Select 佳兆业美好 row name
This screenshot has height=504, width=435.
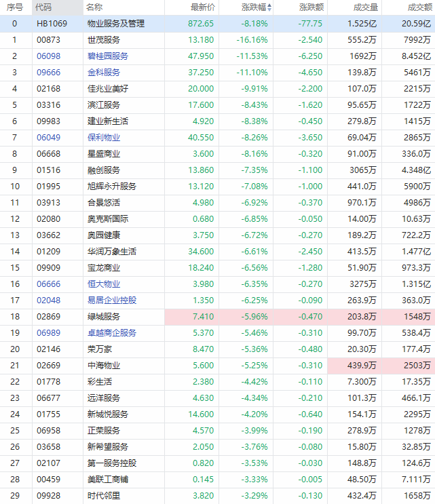click(108, 89)
